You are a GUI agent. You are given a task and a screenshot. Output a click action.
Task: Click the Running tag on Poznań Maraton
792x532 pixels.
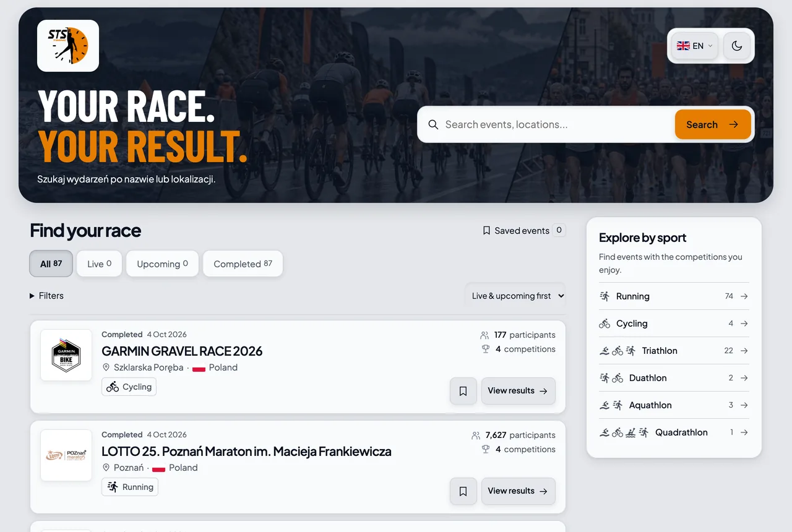130,487
